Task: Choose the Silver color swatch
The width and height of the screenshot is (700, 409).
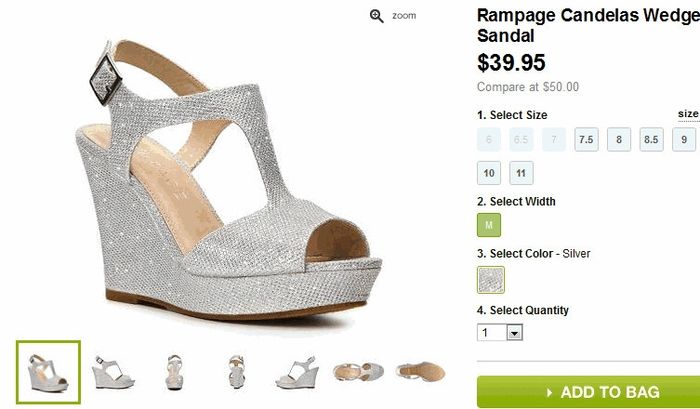Action: pos(491,279)
